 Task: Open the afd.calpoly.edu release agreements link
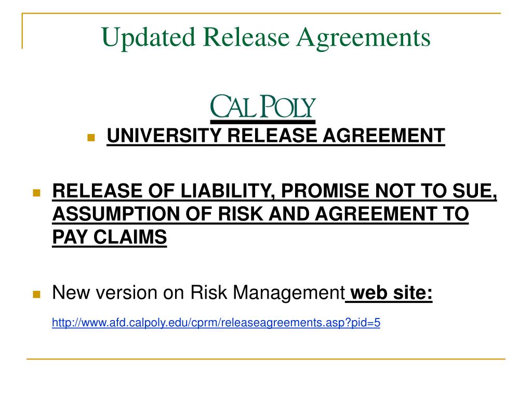[216, 323]
